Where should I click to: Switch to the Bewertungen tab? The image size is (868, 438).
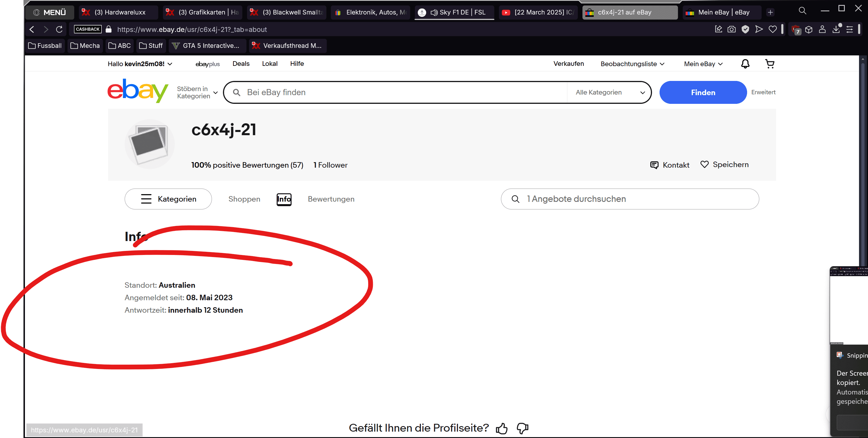click(331, 199)
